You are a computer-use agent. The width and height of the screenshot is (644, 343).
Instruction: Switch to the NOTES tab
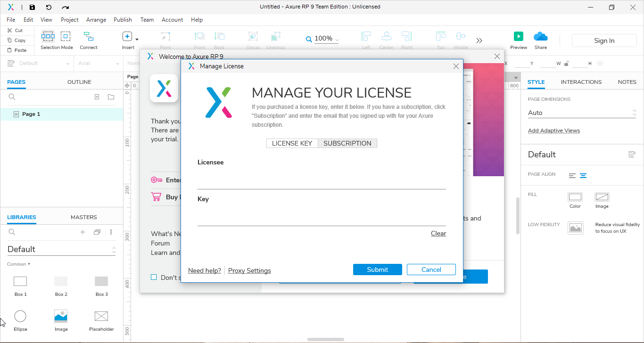tap(627, 82)
